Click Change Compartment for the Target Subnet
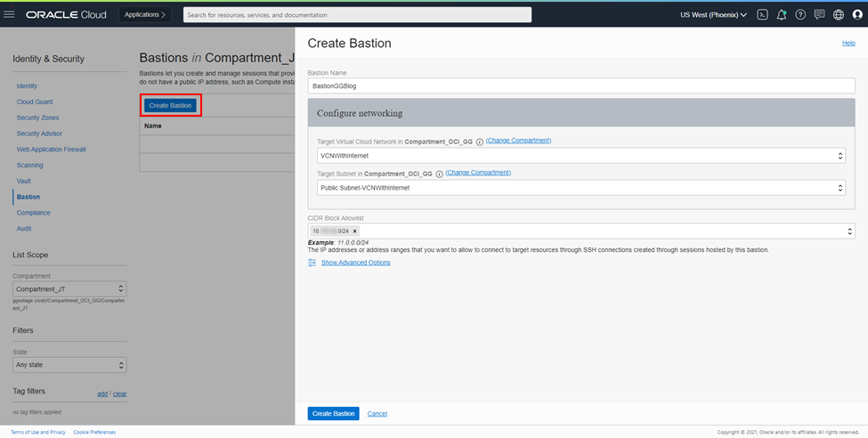This screenshot has height=438, width=868. (478, 173)
